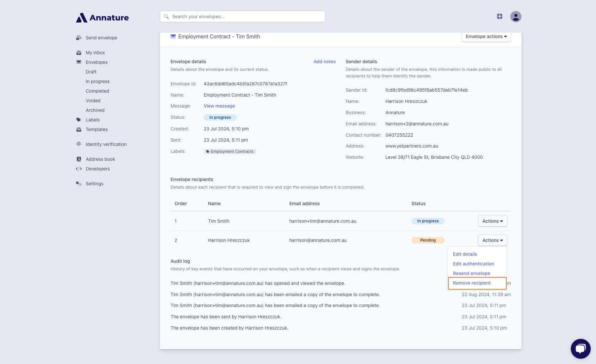Click the Settings gears icon
This screenshot has height=364, width=596.
pyautogui.click(x=79, y=184)
